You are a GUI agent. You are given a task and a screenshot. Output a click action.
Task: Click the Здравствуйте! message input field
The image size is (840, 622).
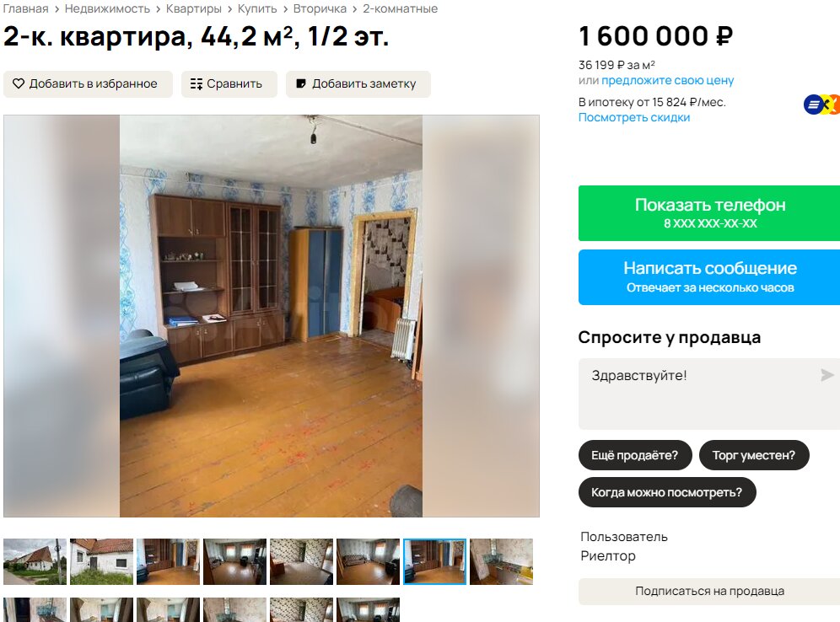point(709,394)
